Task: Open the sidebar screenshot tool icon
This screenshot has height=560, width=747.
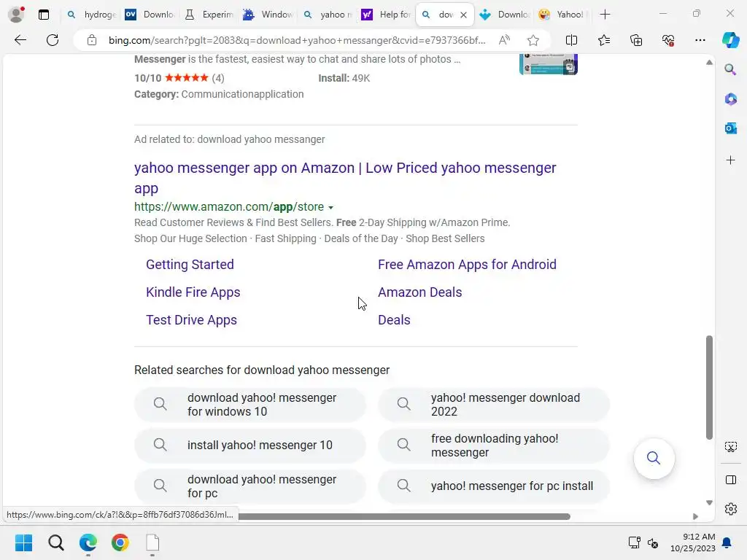Action: (730, 447)
